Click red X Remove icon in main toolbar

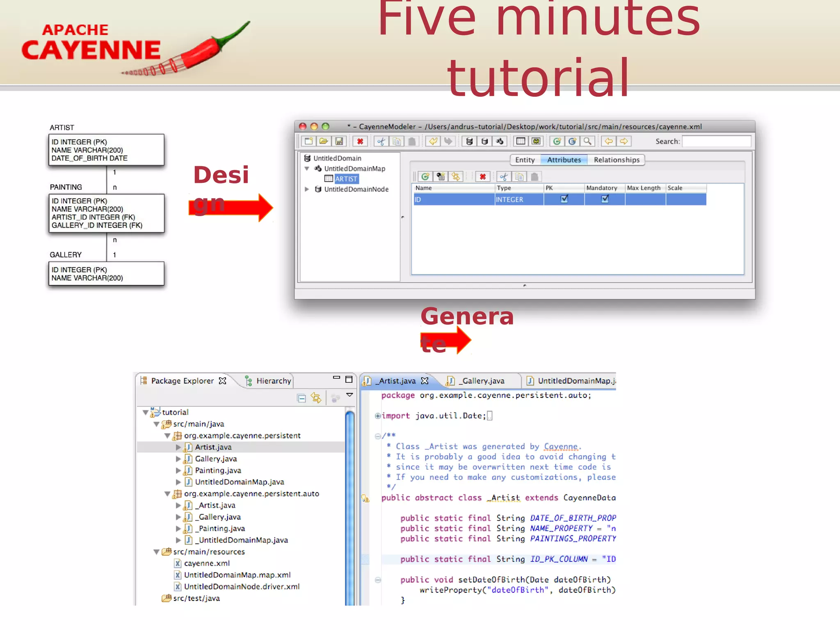(360, 142)
